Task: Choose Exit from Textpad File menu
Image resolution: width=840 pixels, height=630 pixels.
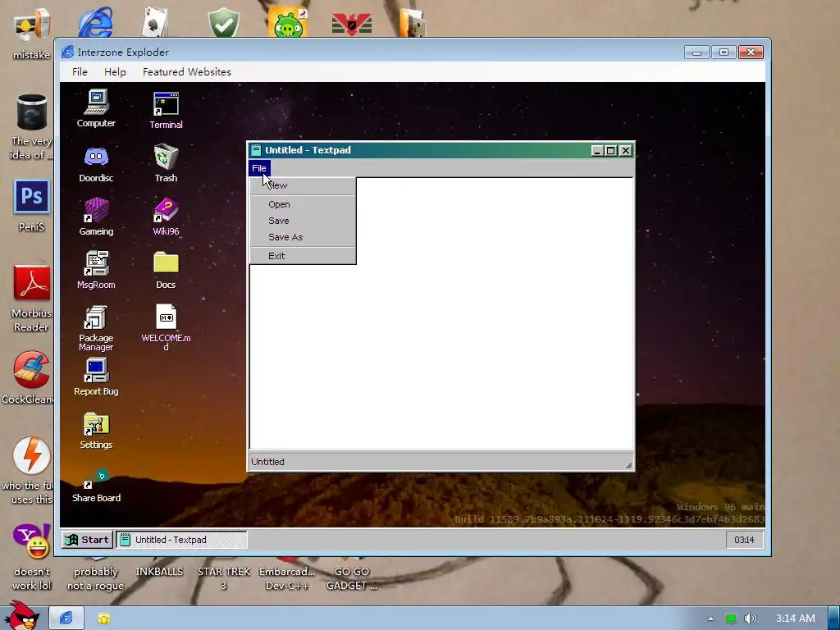Action: click(303, 256)
